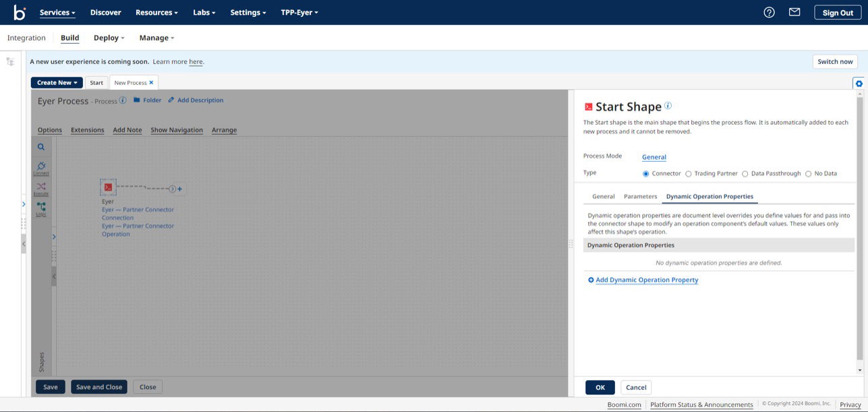Open the Manage dropdown menu

(x=156, y=38)
